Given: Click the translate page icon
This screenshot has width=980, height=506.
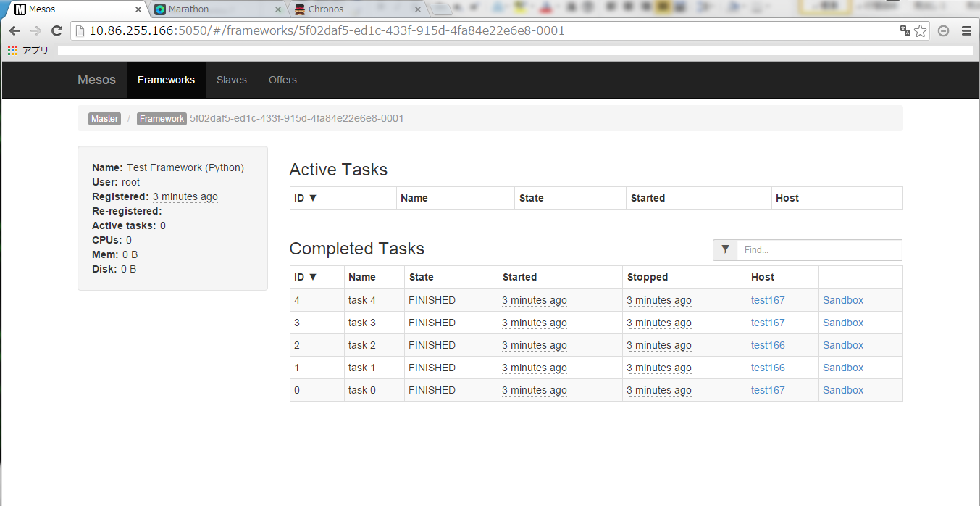Looking at the screenshot, I should (905, 30).
